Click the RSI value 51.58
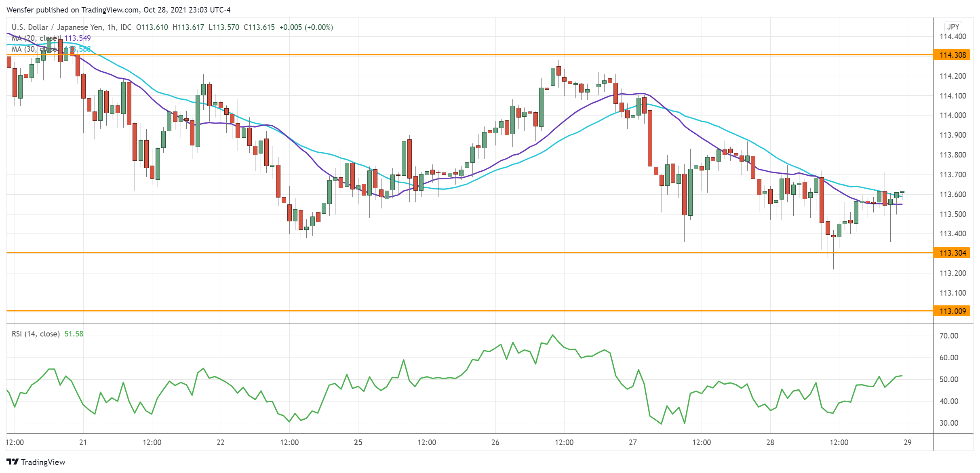The height and width of the screenshot is (473, 980). click(x=74, y=334)
